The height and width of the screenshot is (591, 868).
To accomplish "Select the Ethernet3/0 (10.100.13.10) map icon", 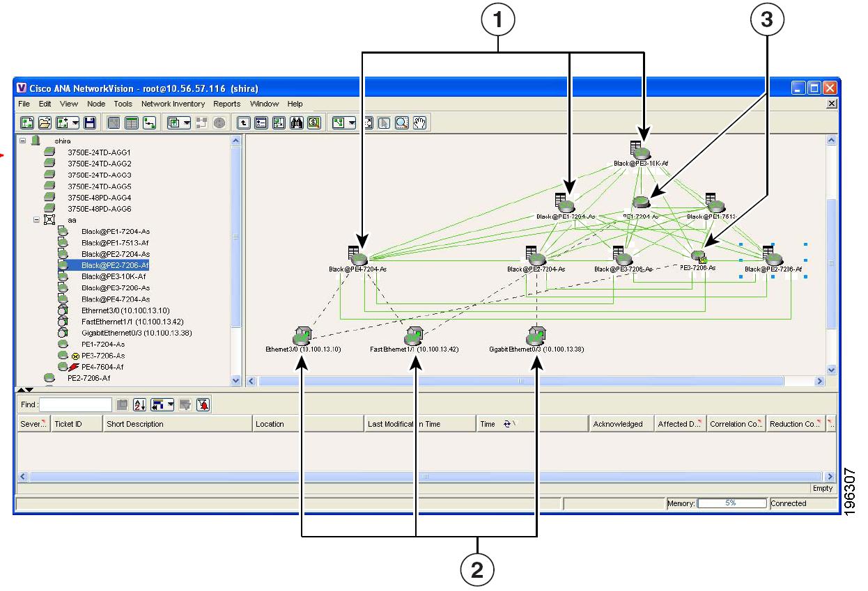I will pos(302,335).
